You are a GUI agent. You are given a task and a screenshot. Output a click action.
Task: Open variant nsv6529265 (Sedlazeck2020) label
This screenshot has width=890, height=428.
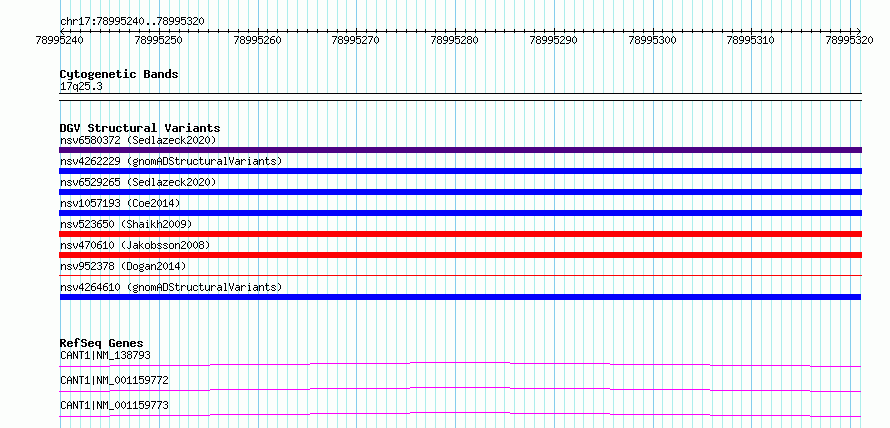click(x=138, y=182)
